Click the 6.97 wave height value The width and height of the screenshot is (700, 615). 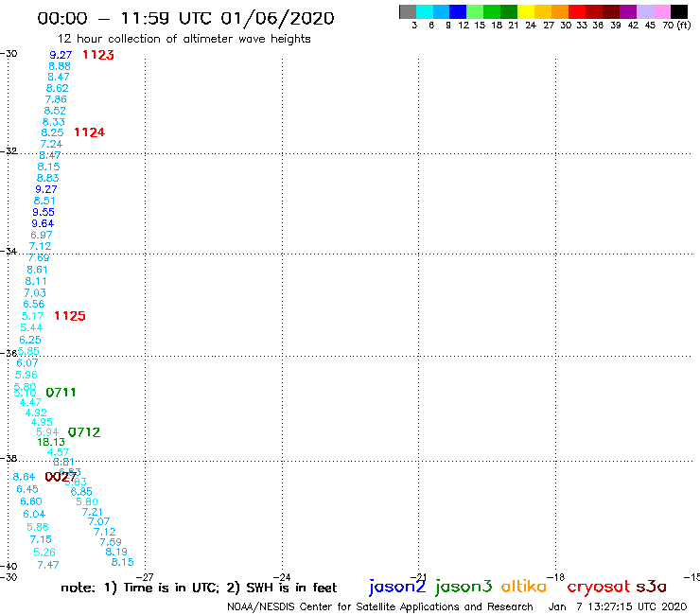coord(42,235)
